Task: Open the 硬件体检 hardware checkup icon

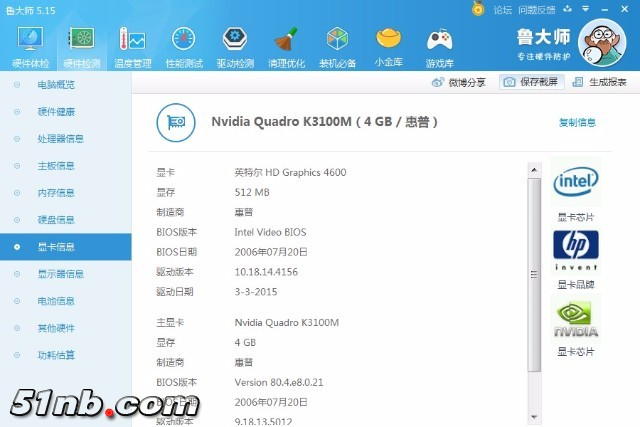Action: (x=31, y=47)
